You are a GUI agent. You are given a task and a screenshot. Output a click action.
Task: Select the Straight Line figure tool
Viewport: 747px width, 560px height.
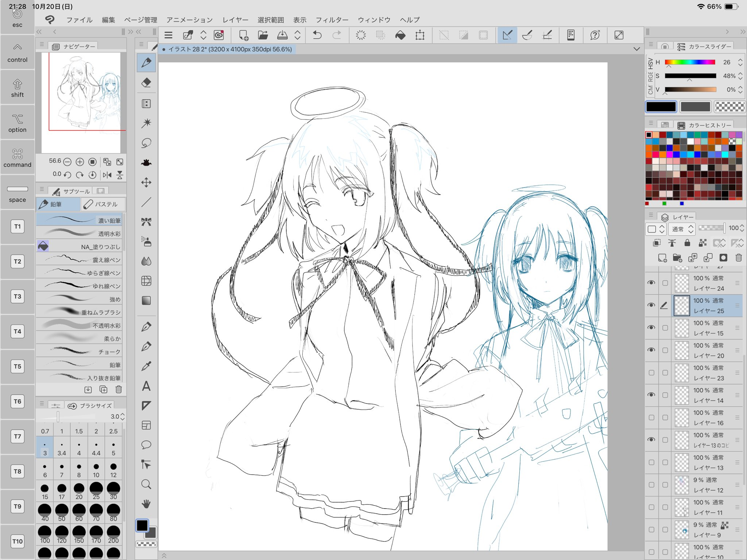coord(146,202)
